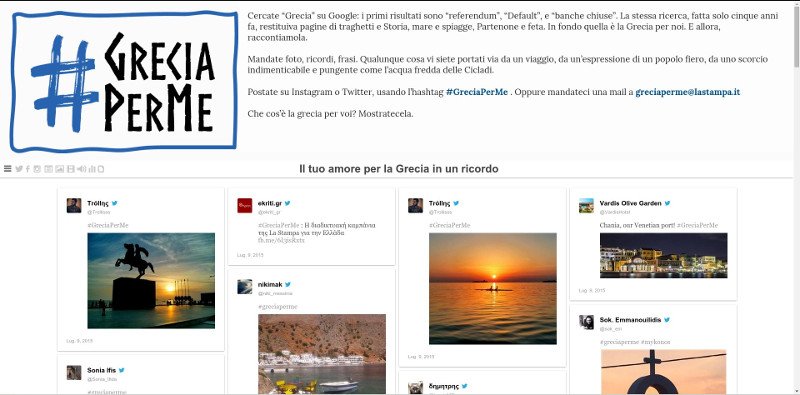
Task: Open horse statue sunset photo
Action: click(151, 281)
